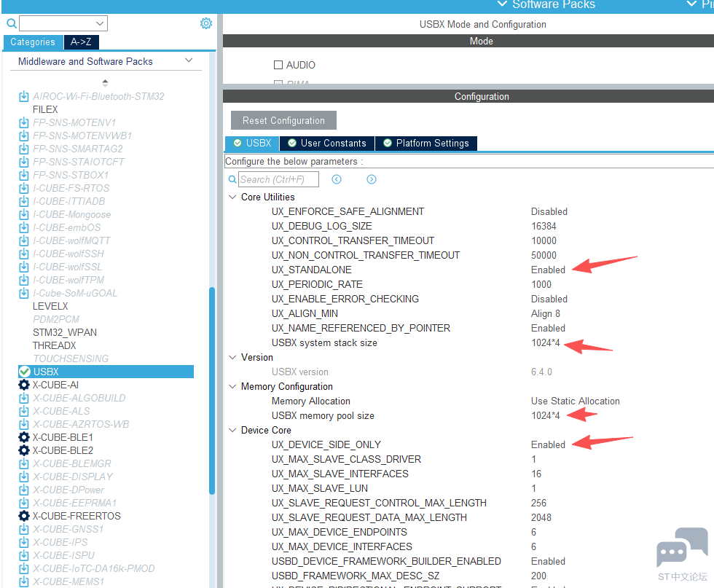The width and height of the screenshot is (714, 588).
Task: Click the gear icon next to X-CUBE-BLE2
Action: click(x=23, y=450)
